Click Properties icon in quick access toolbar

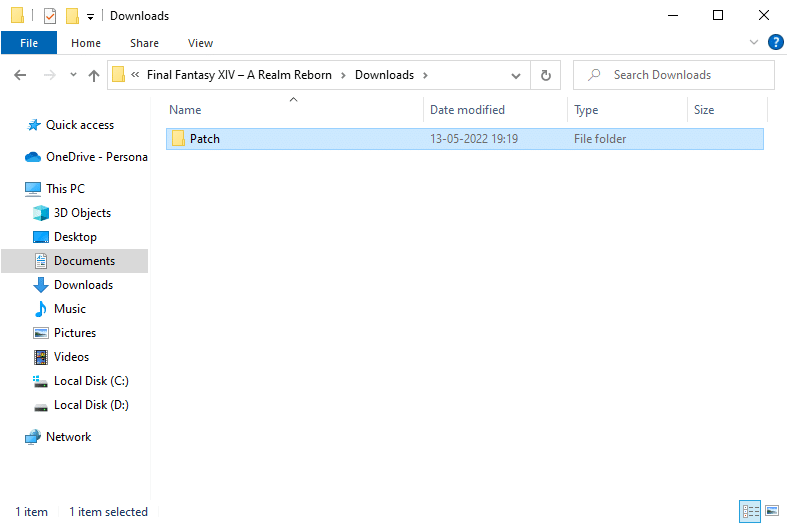[50, 16]
